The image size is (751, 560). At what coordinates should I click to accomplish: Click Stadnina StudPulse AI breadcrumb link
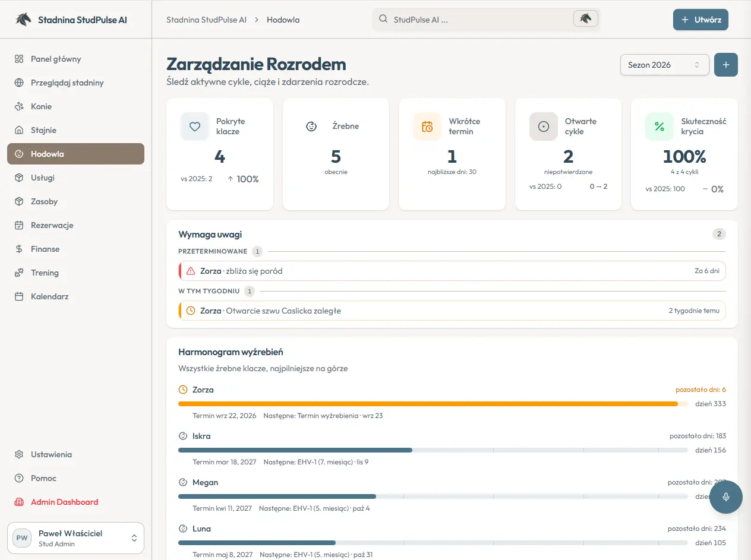(x=206, y=20)
